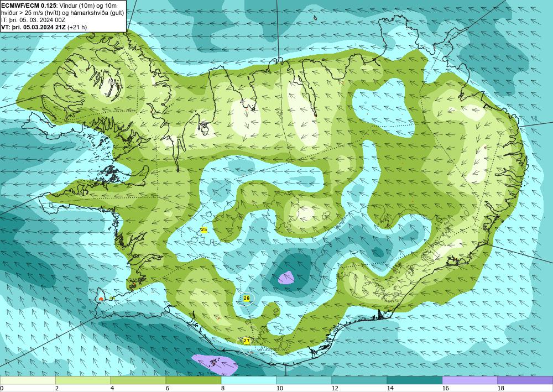
Task: Click legend scale value '2'
Action: [56, 389]
